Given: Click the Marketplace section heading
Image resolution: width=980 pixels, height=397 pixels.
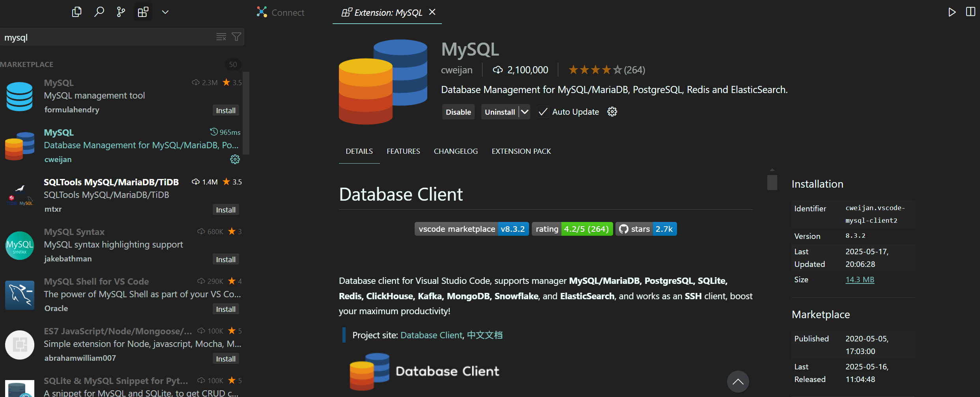Looking at the screenshot, I should pyautogui.click(x=821, y=315).
